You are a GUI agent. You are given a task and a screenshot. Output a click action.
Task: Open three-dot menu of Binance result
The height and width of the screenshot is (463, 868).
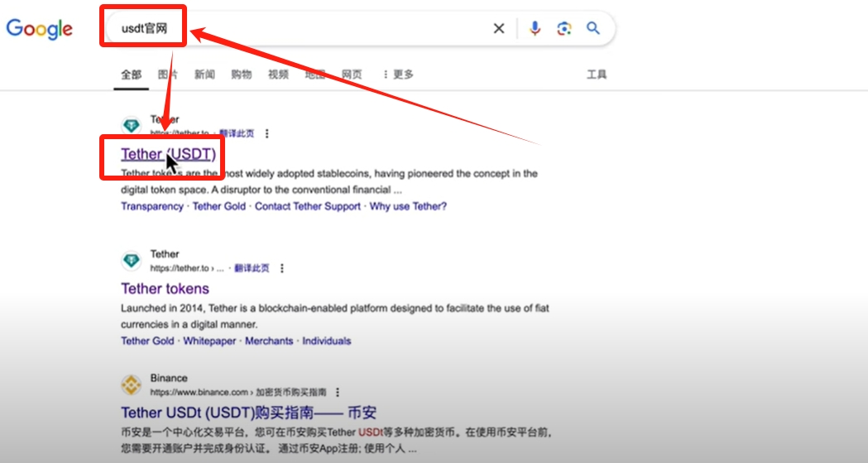click(337, 392)
